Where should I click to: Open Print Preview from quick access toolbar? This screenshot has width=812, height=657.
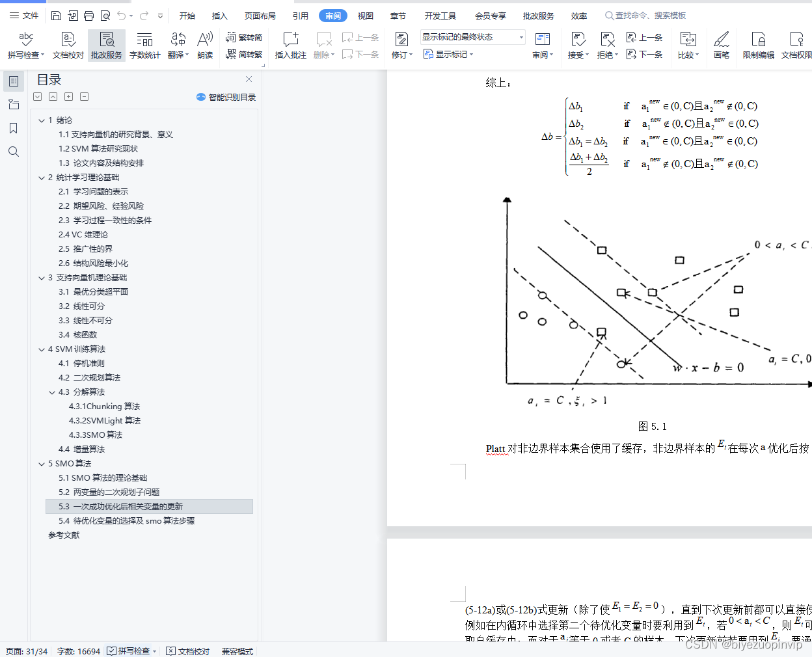105,16
